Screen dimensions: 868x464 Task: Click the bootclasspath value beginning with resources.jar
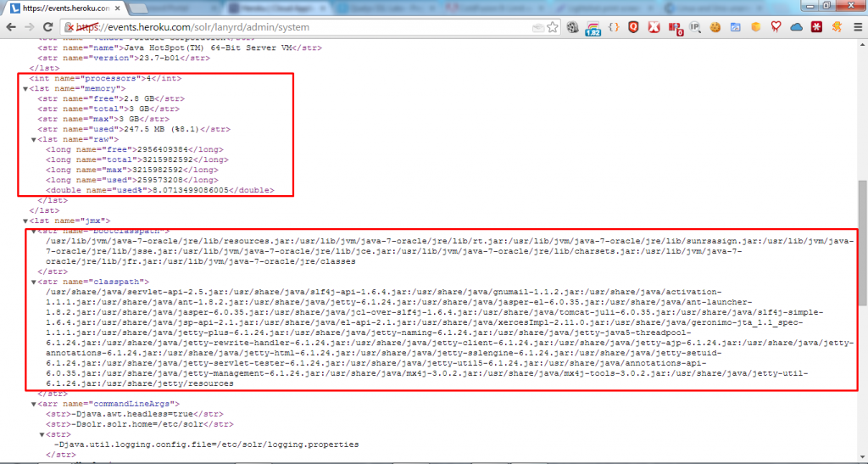pos(449,251)
